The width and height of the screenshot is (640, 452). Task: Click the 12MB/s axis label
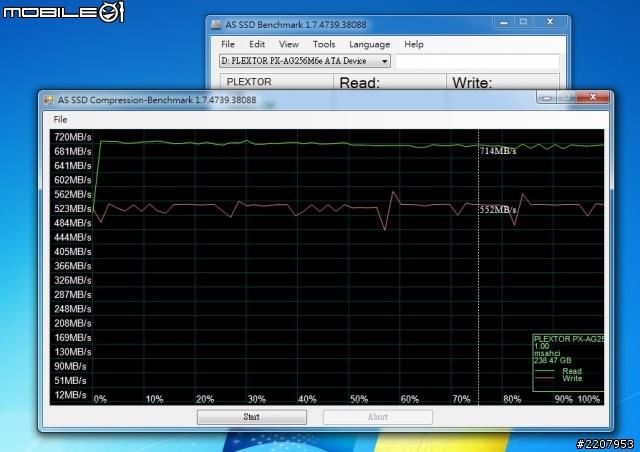[70, 395]
